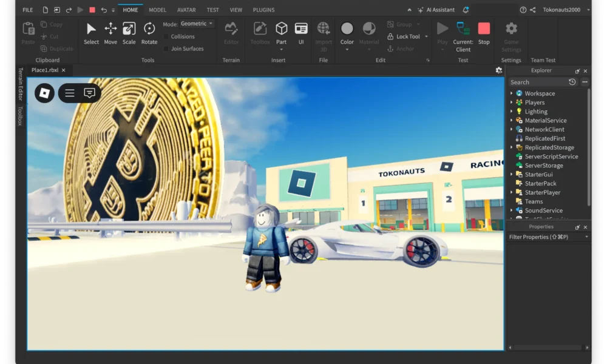Click the notifications bell icon

(x=466, y=10)
